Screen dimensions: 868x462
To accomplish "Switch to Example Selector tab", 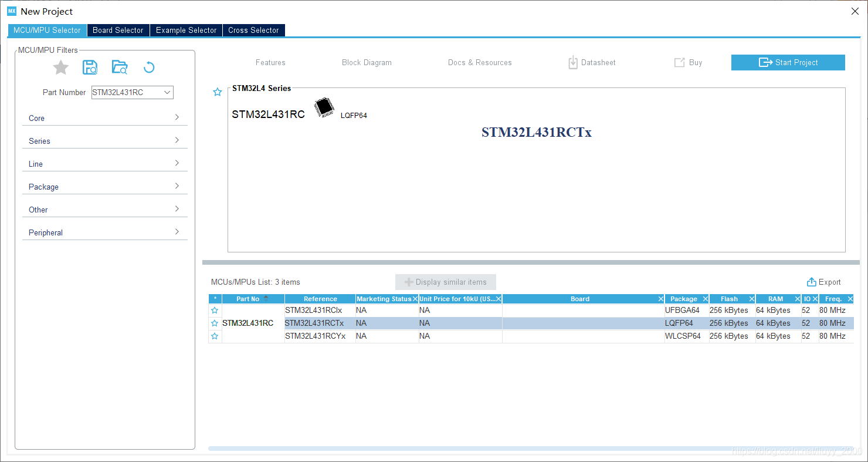I will pos(186,30).
